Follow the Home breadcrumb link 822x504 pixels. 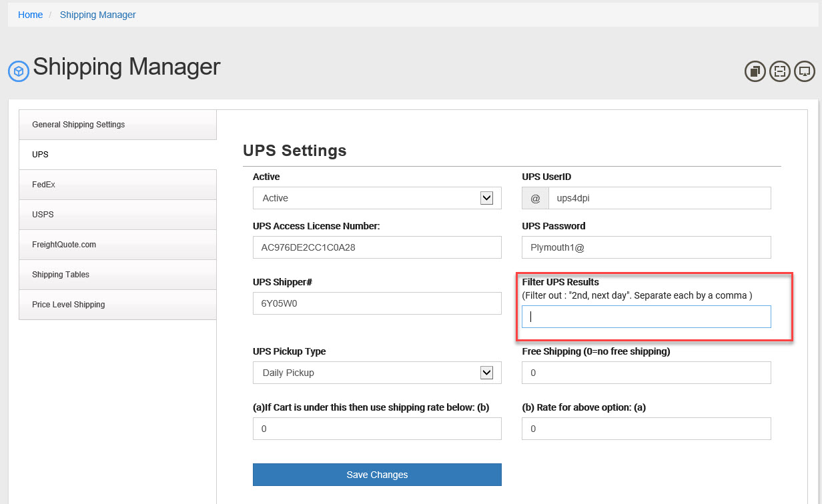[30, 15]
